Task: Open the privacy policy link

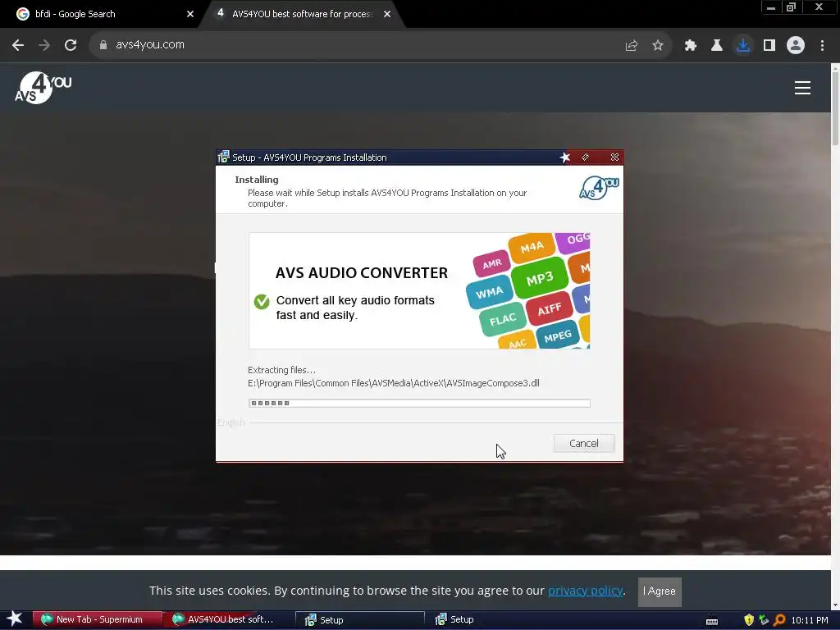Action: click(585, 591)
